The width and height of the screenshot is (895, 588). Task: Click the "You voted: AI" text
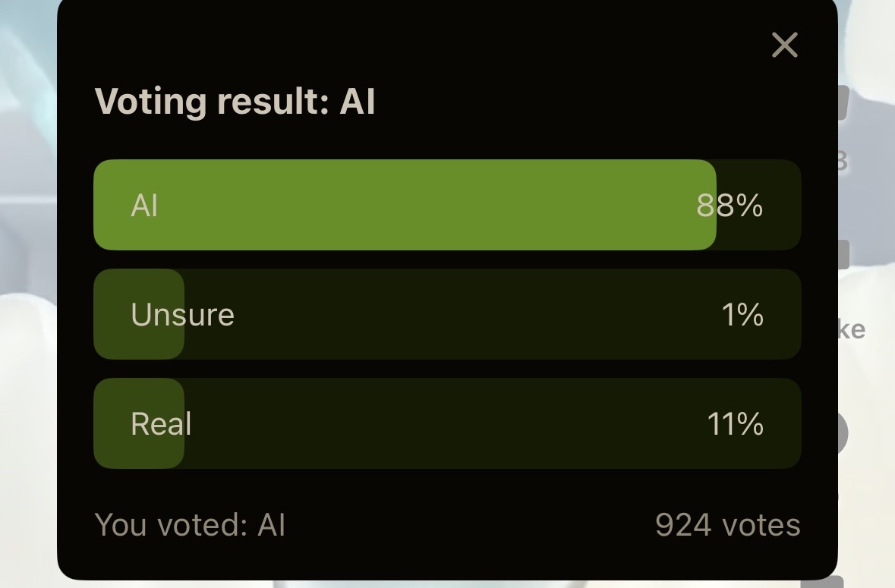(x=190, y=525)
